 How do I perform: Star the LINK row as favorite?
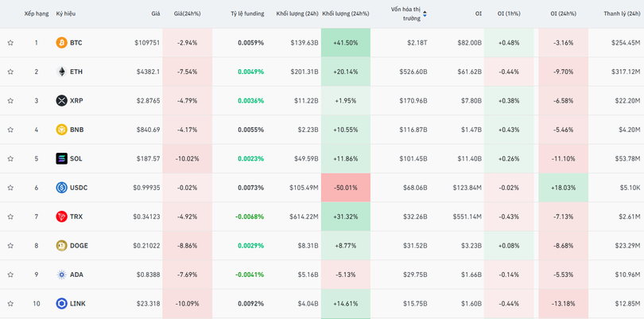click(10, 304)
